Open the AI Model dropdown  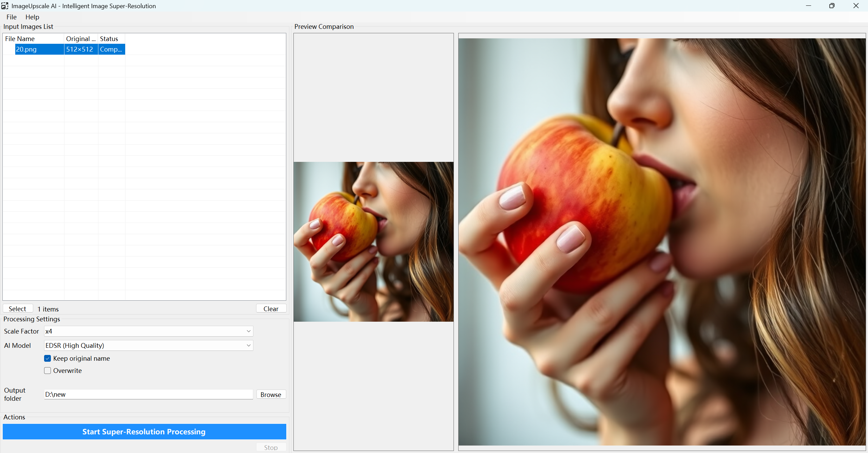click(148, 345)
